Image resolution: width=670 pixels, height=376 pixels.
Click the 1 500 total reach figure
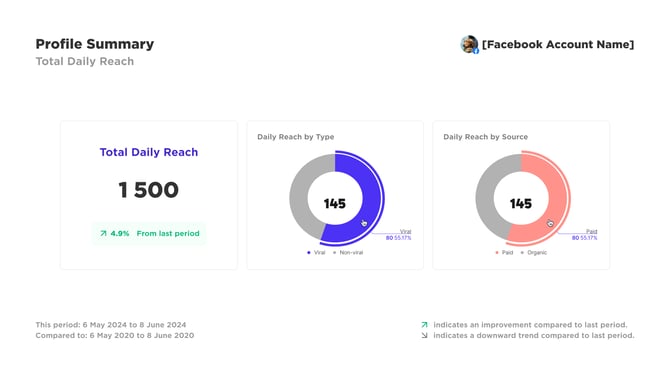[149, 190]
